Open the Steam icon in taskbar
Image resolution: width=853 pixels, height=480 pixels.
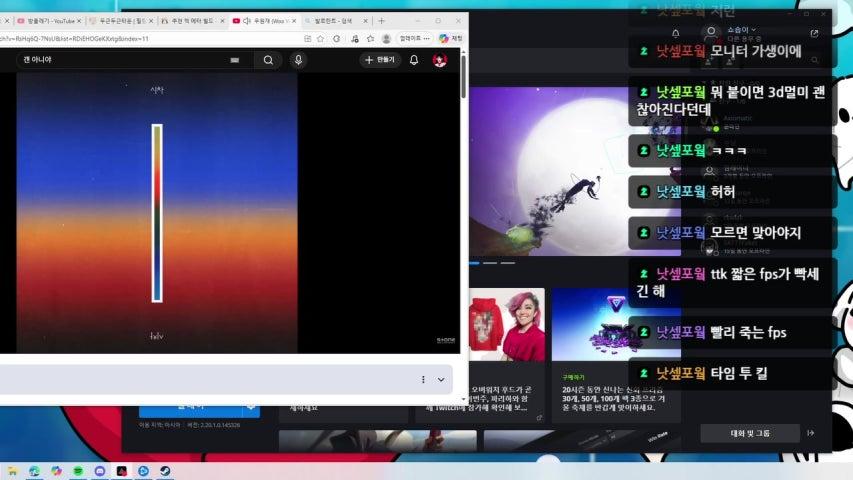164,471
